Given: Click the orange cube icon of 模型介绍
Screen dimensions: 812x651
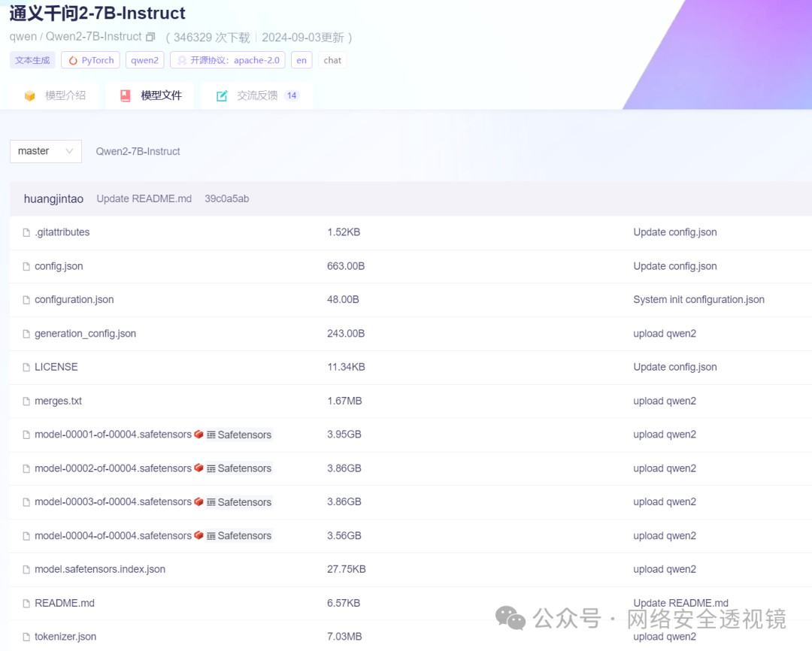Looking at the screenshot, I should pyautogui.click(x=29, y=95).
